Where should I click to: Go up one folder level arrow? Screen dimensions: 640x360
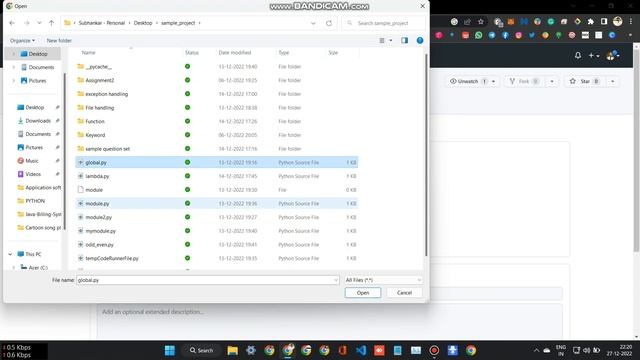[x=51, y=23]
